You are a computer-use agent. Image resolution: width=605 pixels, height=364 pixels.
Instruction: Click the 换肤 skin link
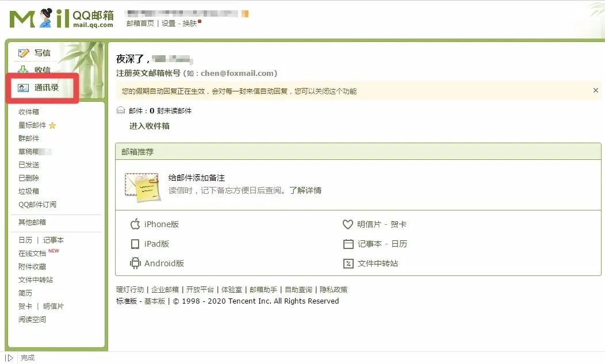(190, 24)
